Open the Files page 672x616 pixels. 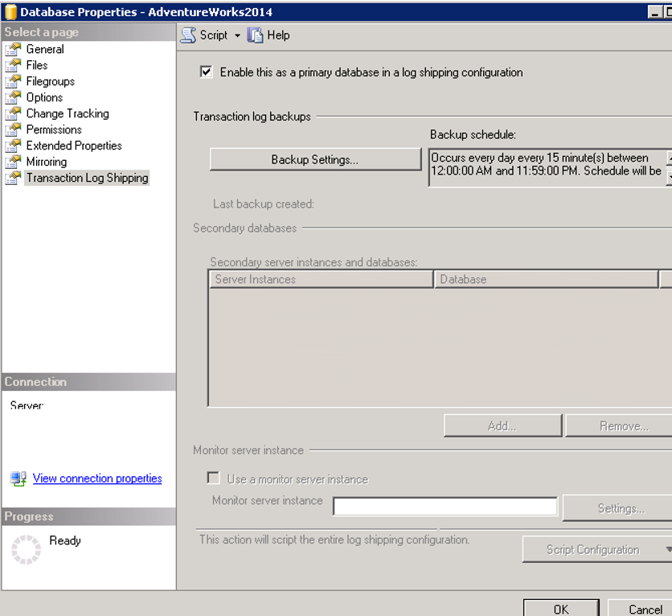pos(37,65)
